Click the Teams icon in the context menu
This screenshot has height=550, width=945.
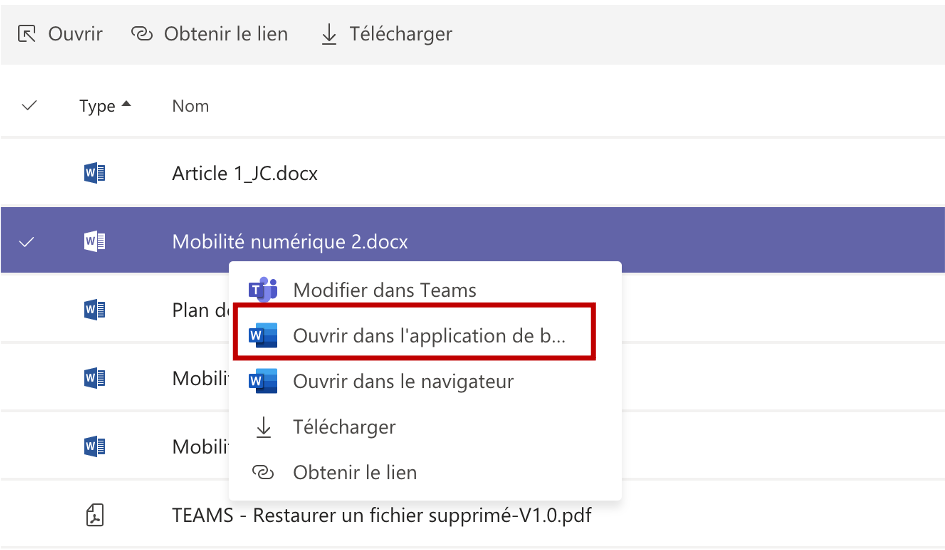[263, 290]
